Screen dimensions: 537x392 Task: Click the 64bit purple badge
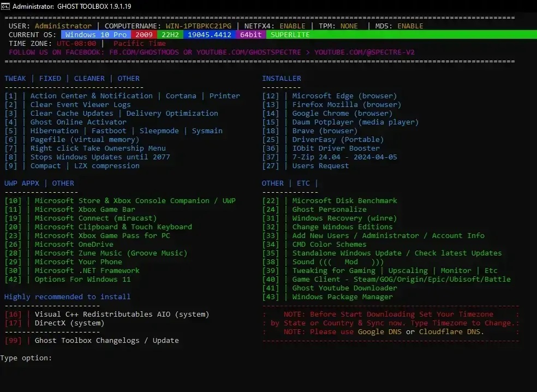[x=250, y=35]
